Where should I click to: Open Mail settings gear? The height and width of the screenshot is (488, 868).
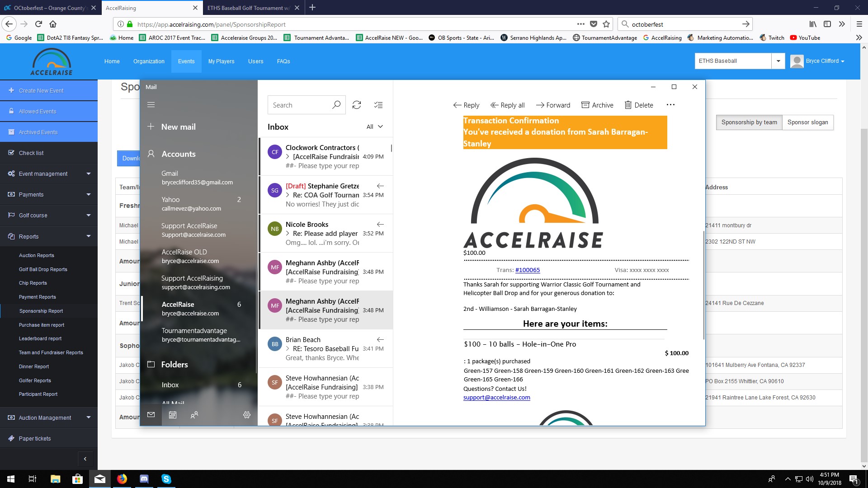click(247, 415)
